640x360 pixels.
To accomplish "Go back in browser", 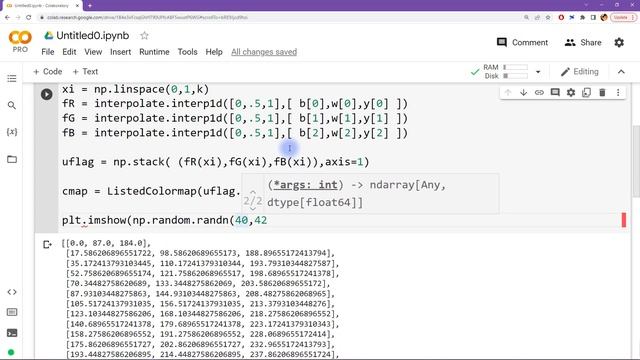I will click(x=7, y=18).
